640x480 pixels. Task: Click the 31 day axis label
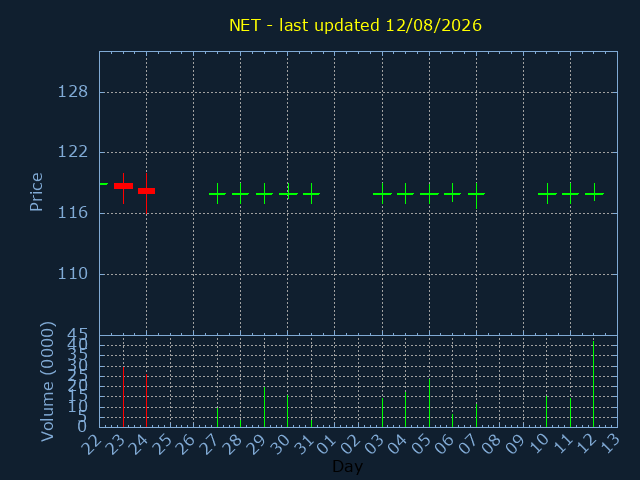click(x=304, y=444)
